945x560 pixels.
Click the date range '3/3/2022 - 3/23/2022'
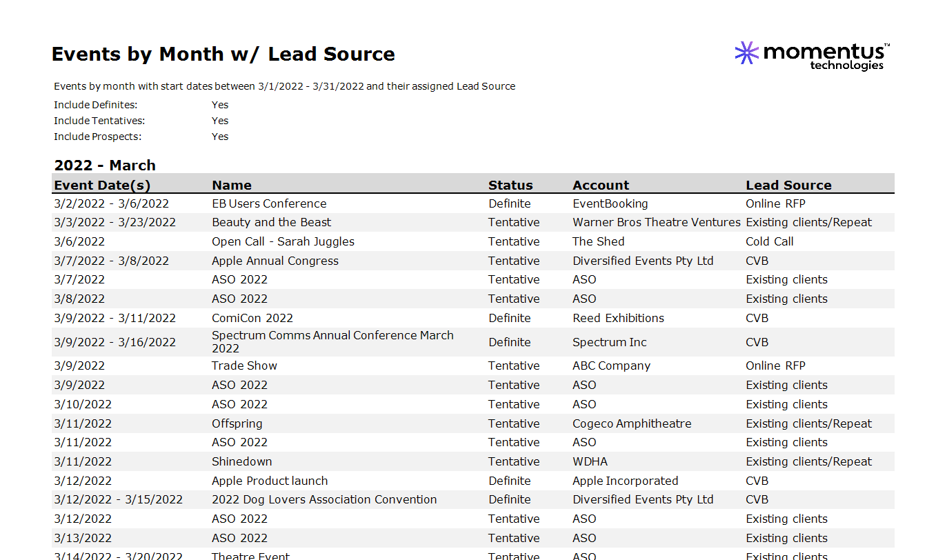[x=115, y=222]
